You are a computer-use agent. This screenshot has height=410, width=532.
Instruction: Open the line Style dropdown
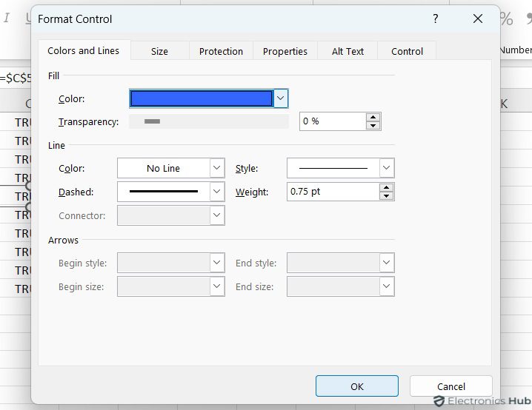(386, 168)
